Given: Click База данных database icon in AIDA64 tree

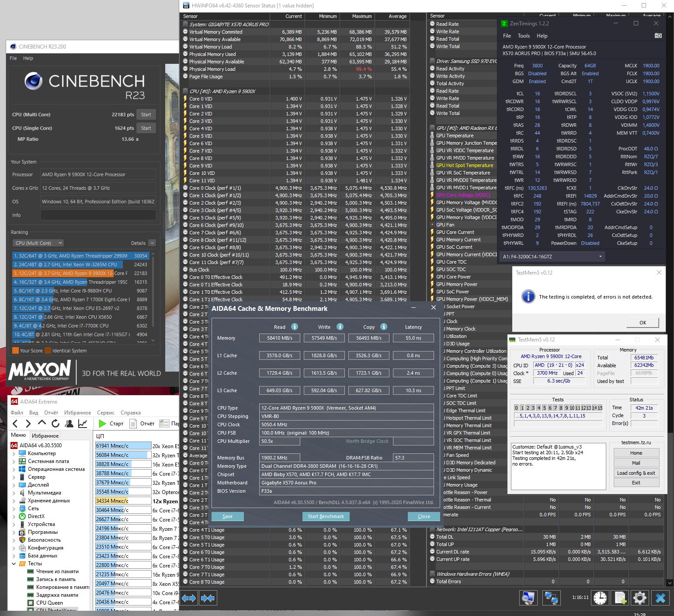Looking at the screenshot, I should click(x=22, y=556).
